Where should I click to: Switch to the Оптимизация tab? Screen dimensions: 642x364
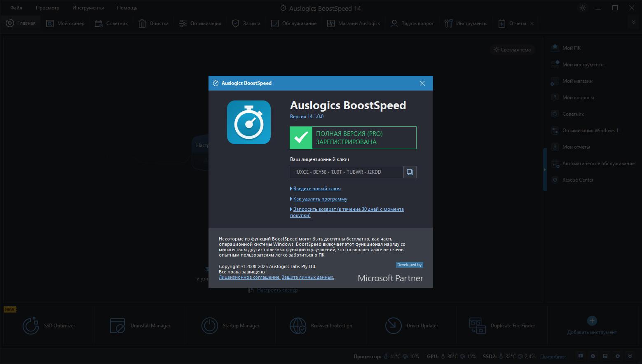tap(200, 23)
